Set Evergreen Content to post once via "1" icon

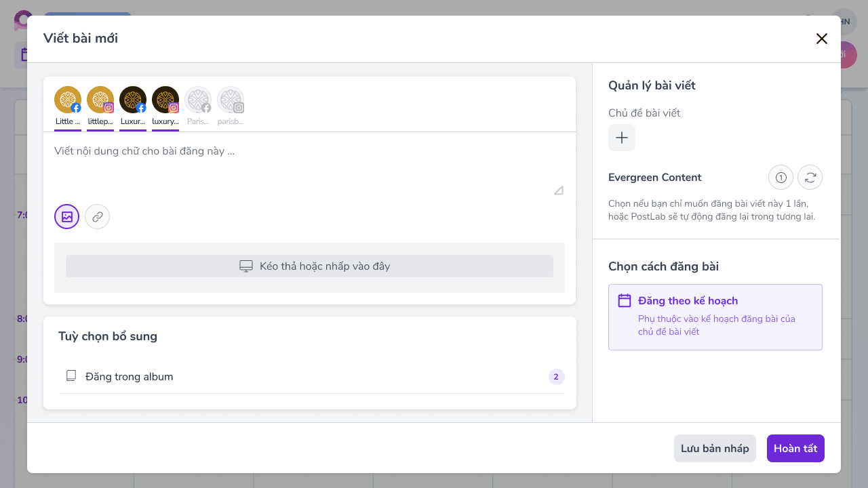[x=781, y=177]
